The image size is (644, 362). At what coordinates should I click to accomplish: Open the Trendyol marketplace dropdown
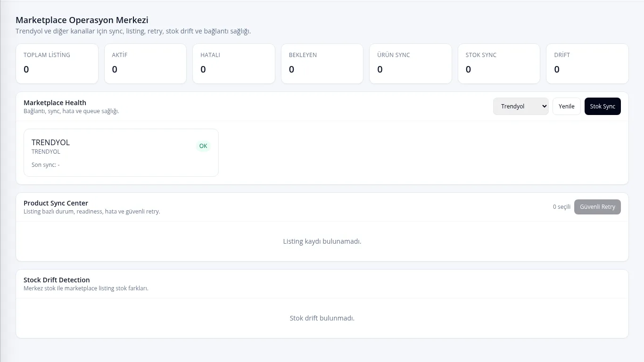[x=521, y=106]
